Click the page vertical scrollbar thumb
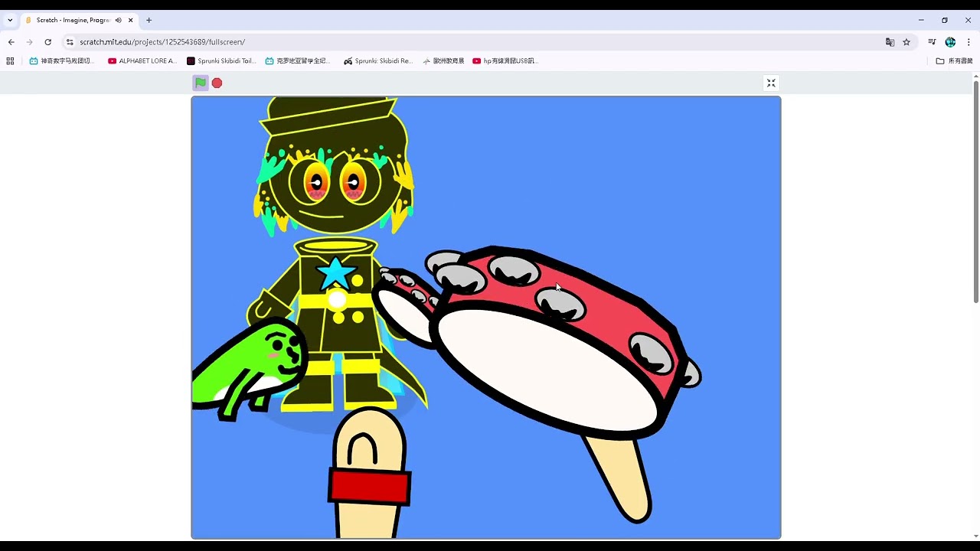The height and width of the screenshot is (551, 980). (x=975, y=191)
